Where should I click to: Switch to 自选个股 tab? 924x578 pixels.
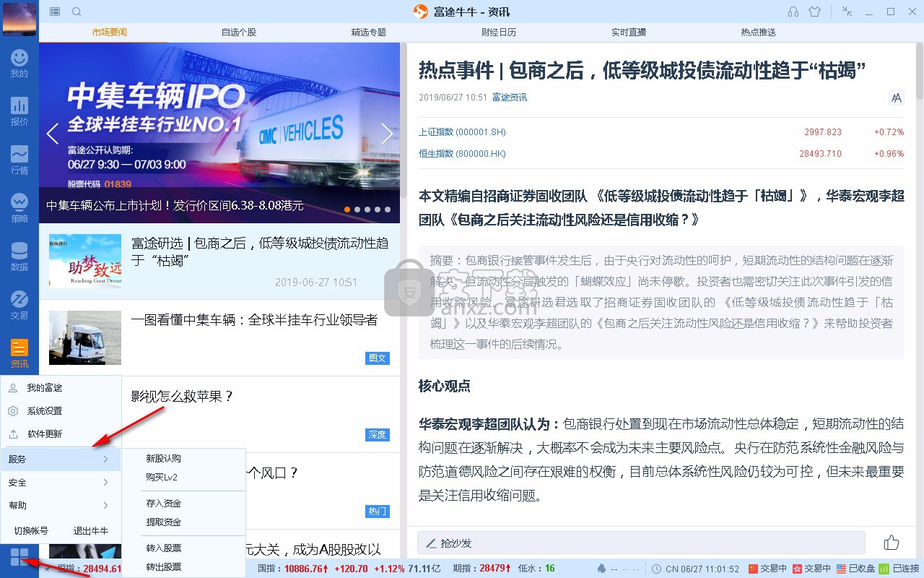pyautogui.click(x=239, y=33)
